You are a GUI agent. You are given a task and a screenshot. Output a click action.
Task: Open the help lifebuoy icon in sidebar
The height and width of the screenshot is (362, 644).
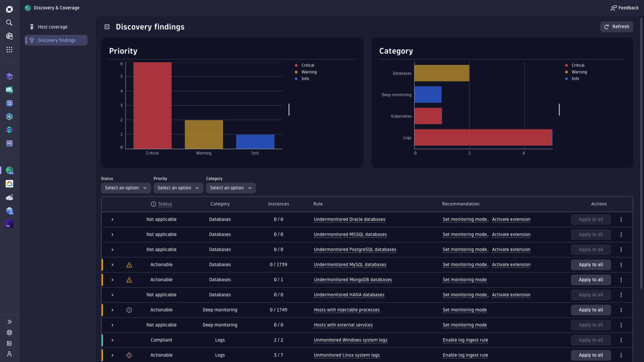(x=9, y=333)
